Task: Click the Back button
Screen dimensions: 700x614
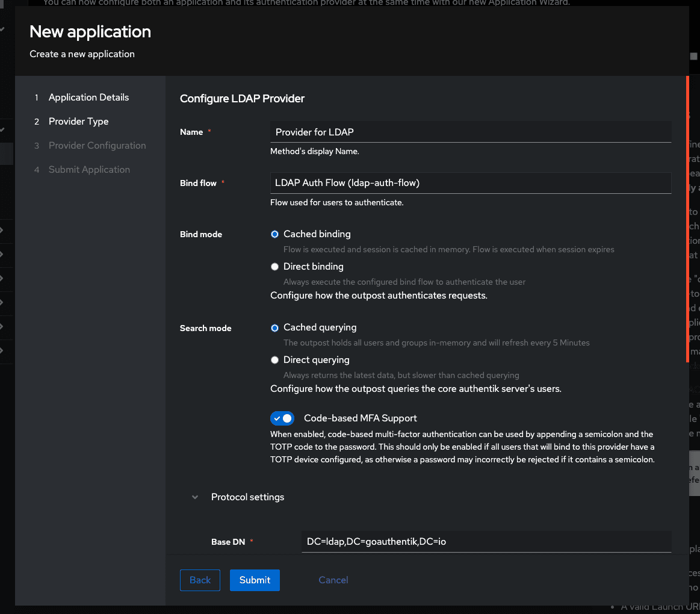Action: [200, 580]
